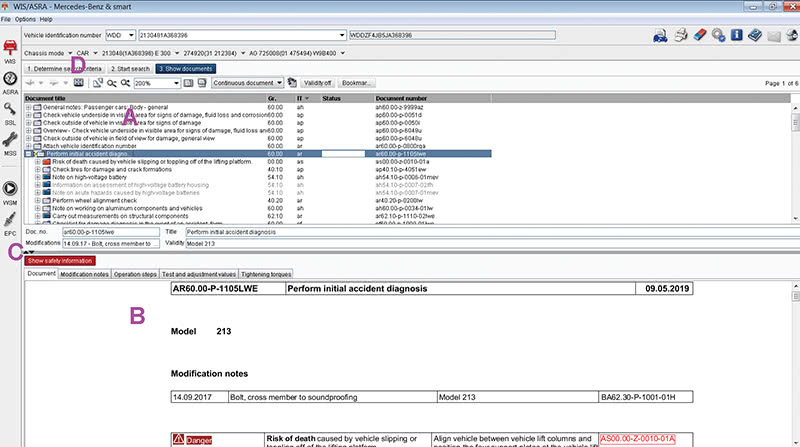Select Attach vehicle identification number row

(x=90, y=146)
